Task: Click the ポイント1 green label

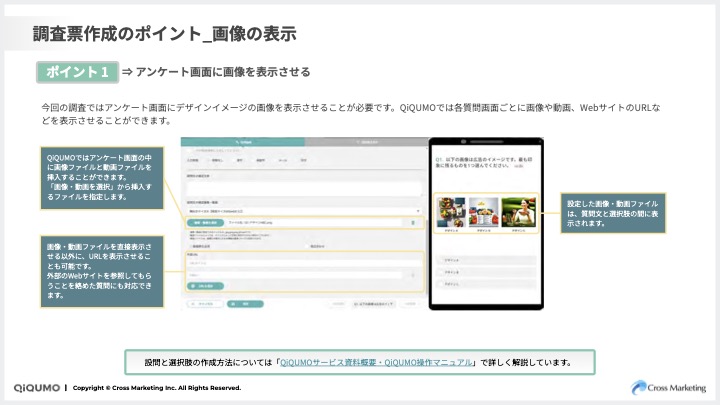Action: click(x=78, y=72)
